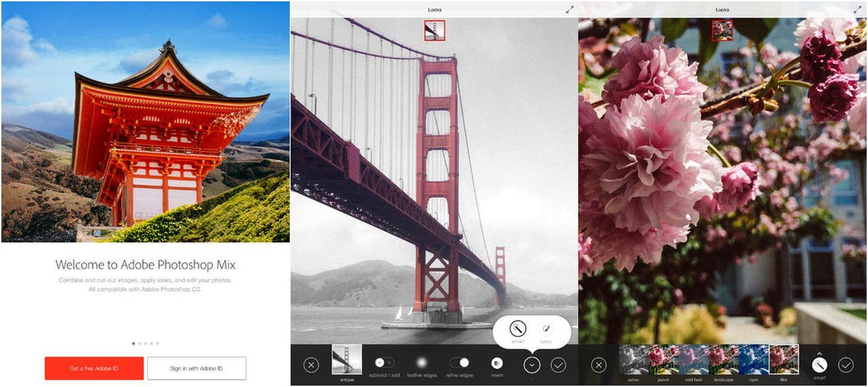The width and height of the screenshot is (868, 387).
Task: Select the smart selection brush in the popup
Action: [x=518, y=328]
